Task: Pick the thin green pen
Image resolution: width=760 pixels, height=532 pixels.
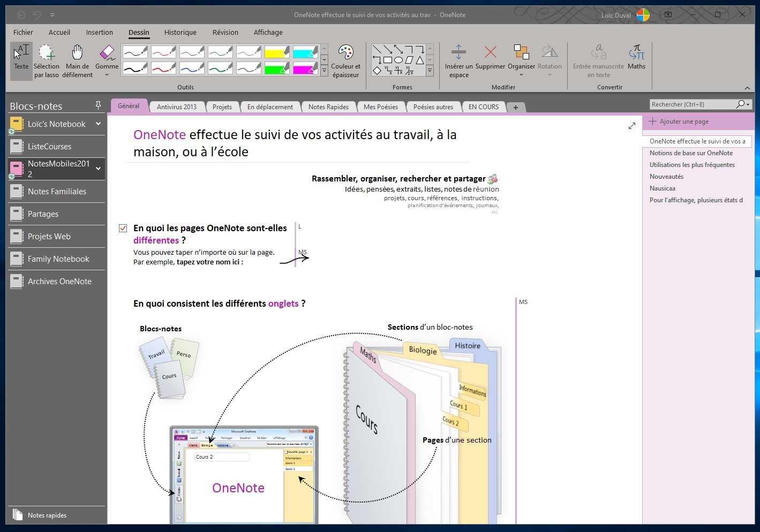Action: tap(221, 52)
